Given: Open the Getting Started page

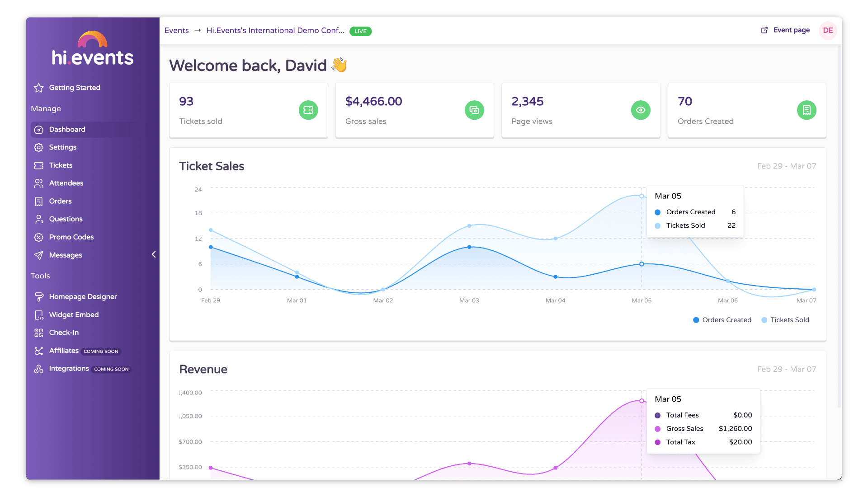Looking at the screenshot, I should click(75, 87).
